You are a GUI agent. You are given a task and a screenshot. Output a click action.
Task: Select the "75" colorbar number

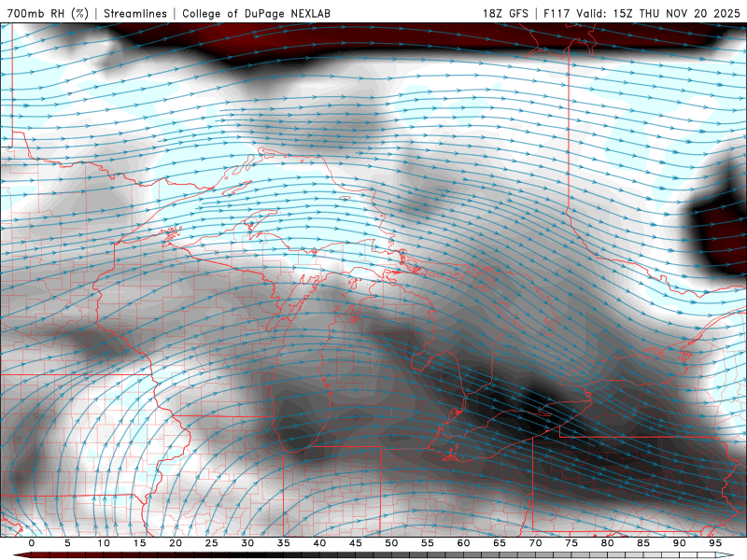(x=571, y=543)
